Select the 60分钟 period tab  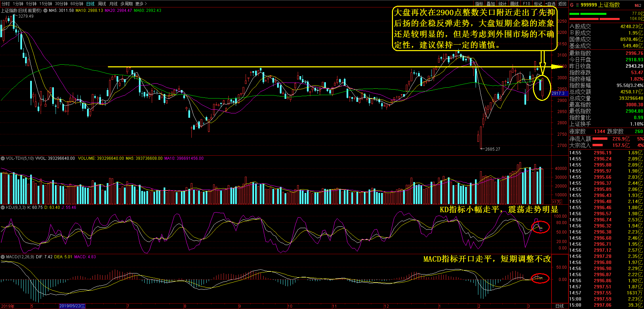(77, 4)
